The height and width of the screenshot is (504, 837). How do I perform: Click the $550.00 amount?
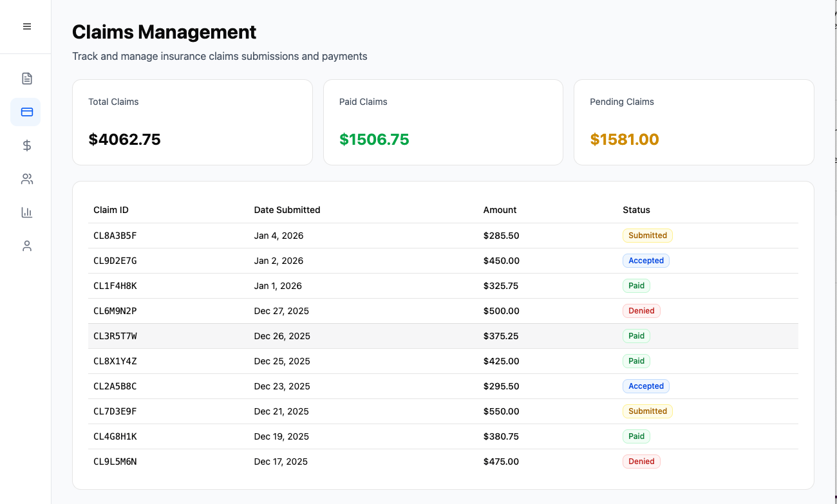click(x=502, y=411)
